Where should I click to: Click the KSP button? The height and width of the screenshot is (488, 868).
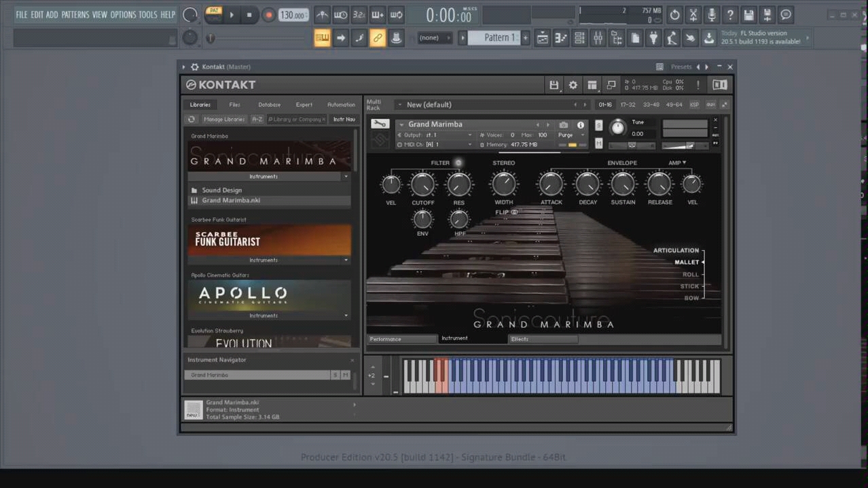pyautogui.click(x=694, y=105)
